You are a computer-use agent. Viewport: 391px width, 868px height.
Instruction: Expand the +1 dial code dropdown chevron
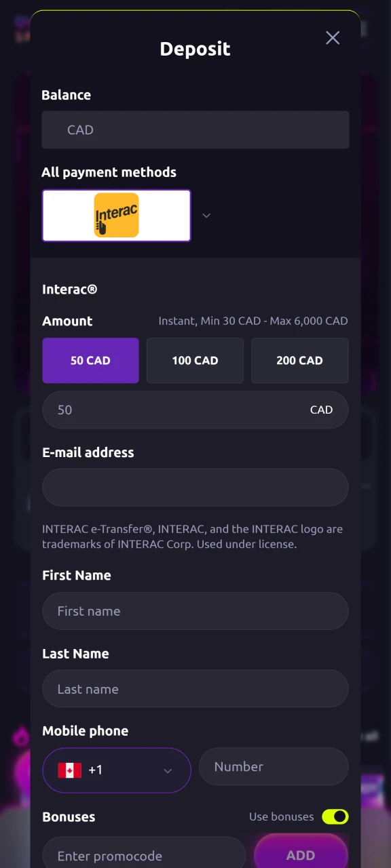[167, 770]
